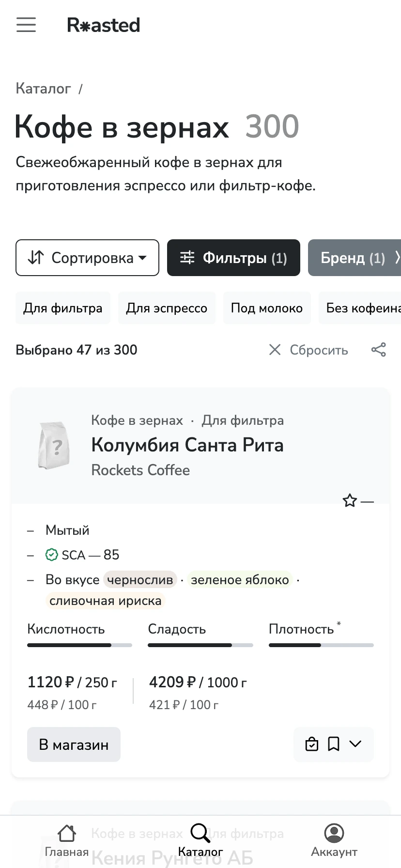Click the Для фильтра label on first card
401x868 pixels.
point(243,420)
